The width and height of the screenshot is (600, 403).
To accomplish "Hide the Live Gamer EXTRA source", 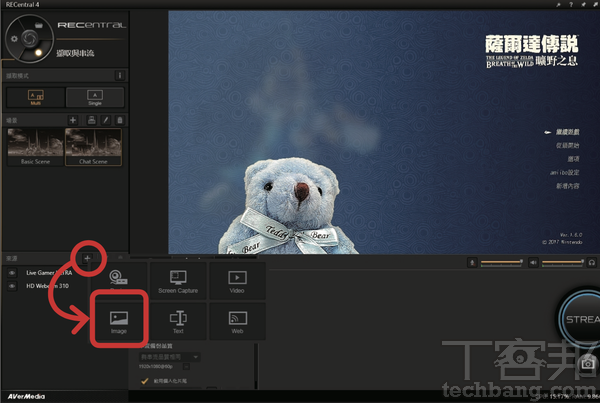I will (12, 272).
